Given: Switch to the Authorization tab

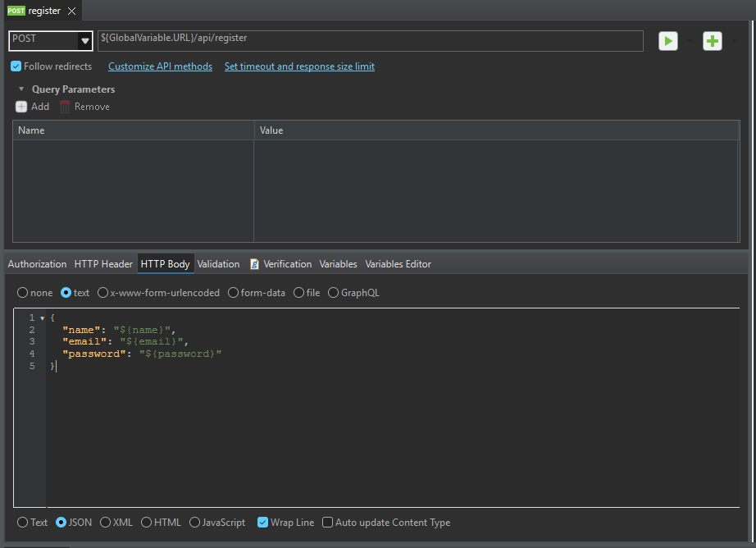Looking at the screenshot, I should coord(37,264).
